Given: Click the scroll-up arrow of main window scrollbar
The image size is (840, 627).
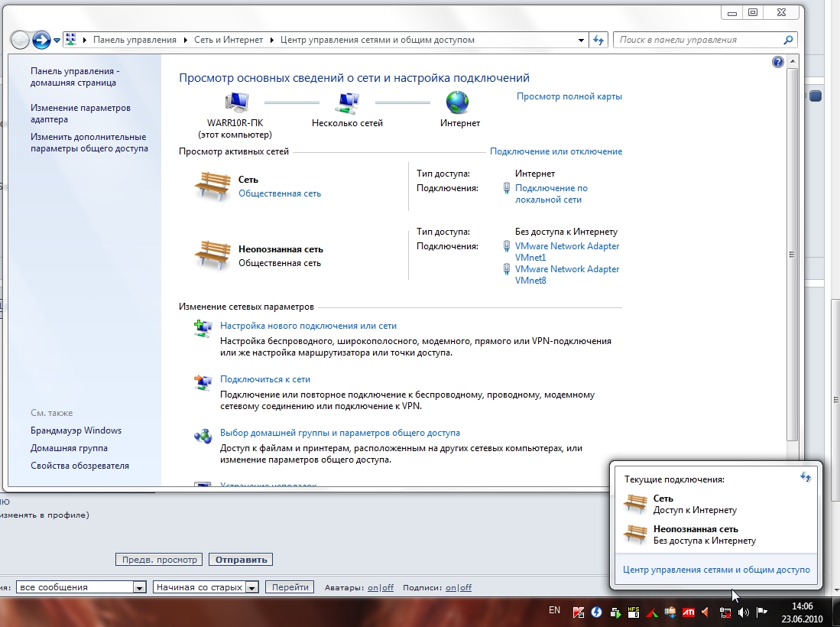Looking at the screenshot, I should coord(793,62).
